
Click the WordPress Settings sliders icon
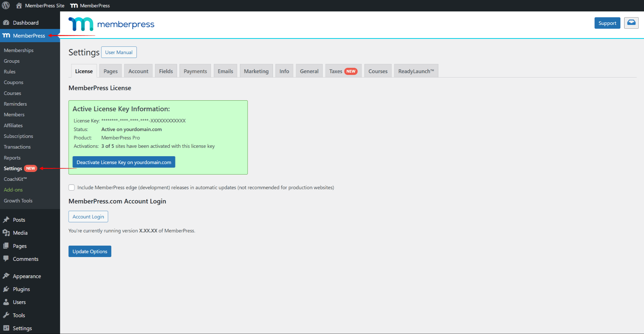(6, 328)
